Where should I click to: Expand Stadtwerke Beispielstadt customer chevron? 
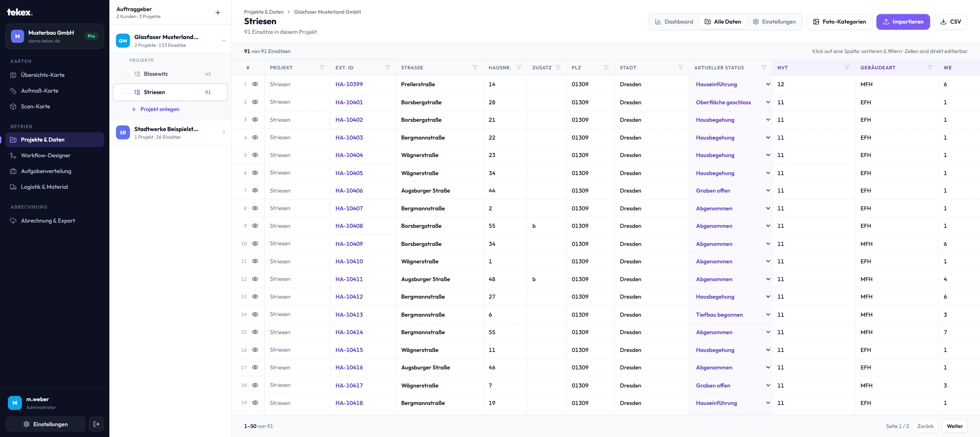224,133
